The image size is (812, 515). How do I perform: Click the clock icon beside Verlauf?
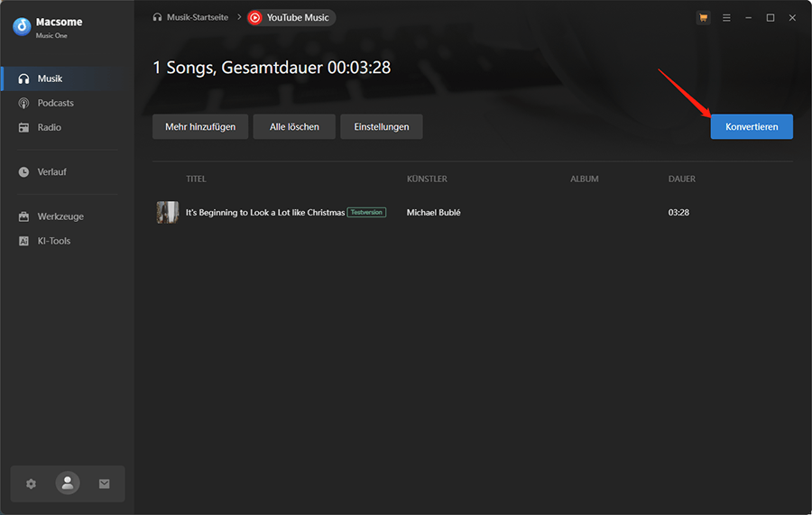(23, 172)
